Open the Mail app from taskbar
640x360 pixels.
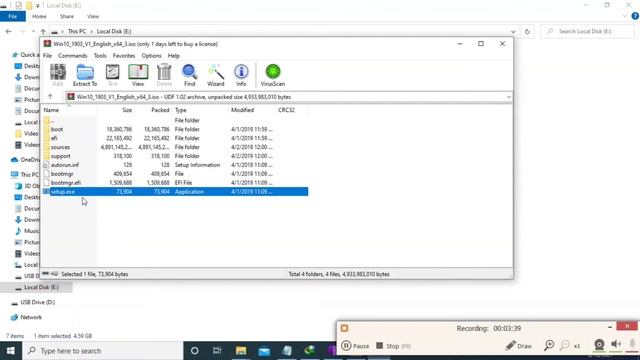(x=264, y=351)
